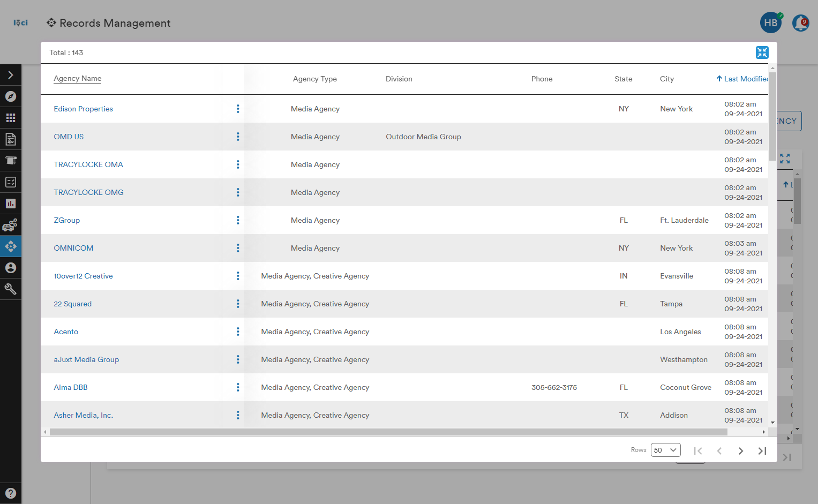
Task: Open the three-dot menu for Asher Media, Inc.
Action: pos(238,415)
